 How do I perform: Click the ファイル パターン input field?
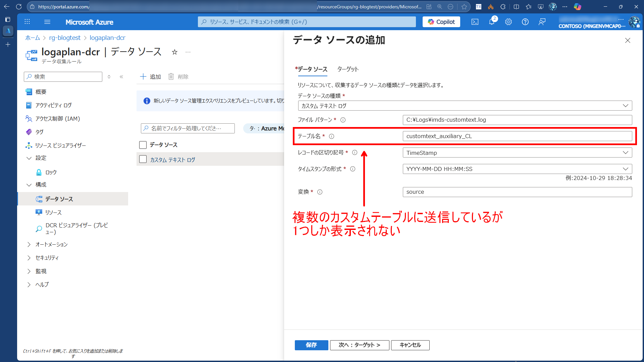tap(517, 120)
